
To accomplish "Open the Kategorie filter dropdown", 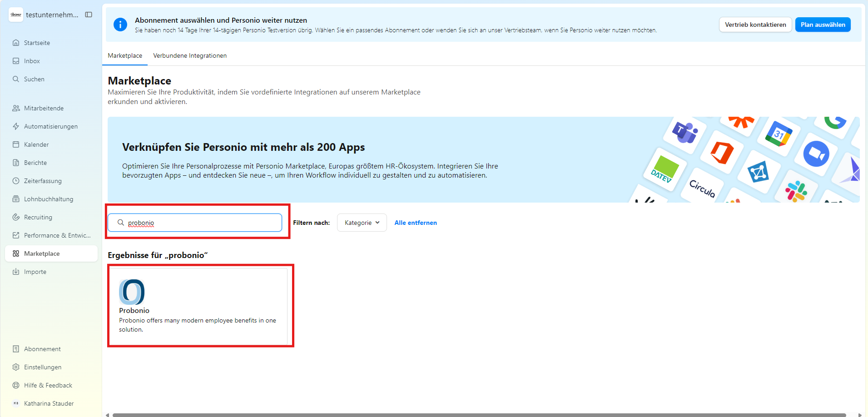I will pos(362,223).
